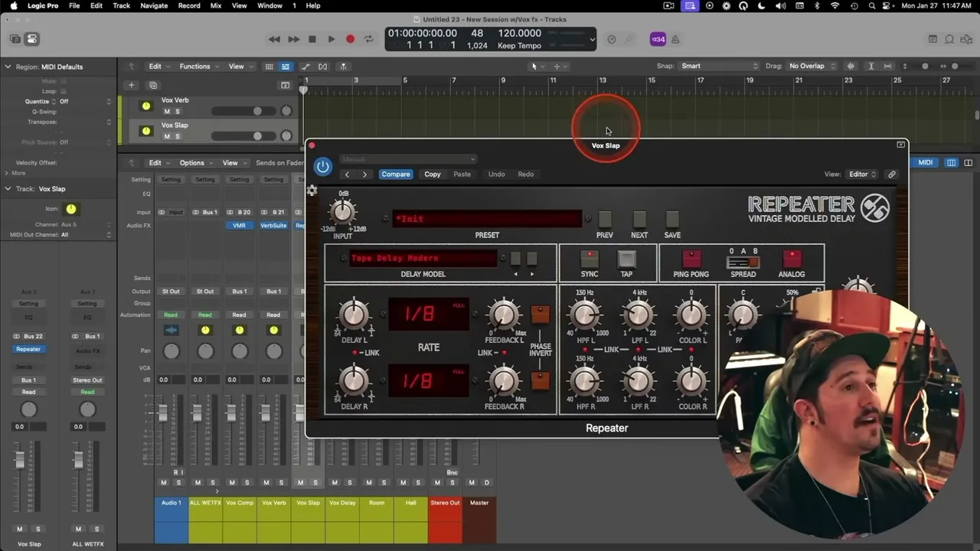This screenshot has height=551, width=980.
Task: Toggle the SYNC button in Repeater
Action: coord(590,259)
